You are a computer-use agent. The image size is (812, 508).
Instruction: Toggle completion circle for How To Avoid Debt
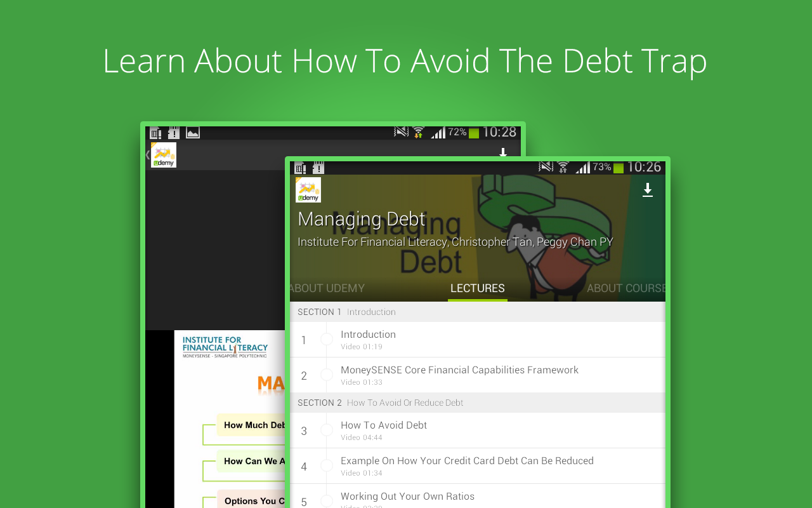(327, 431)
